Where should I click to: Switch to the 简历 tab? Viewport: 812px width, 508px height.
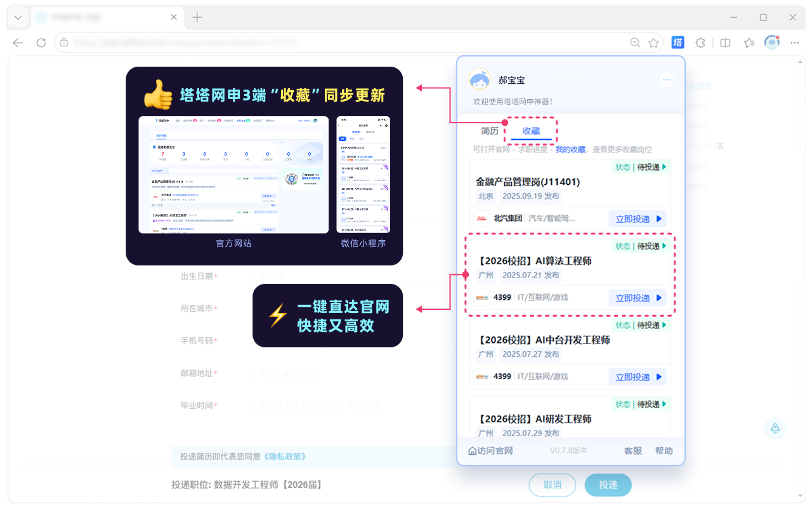pyautogui.click(x=490, y=131)
